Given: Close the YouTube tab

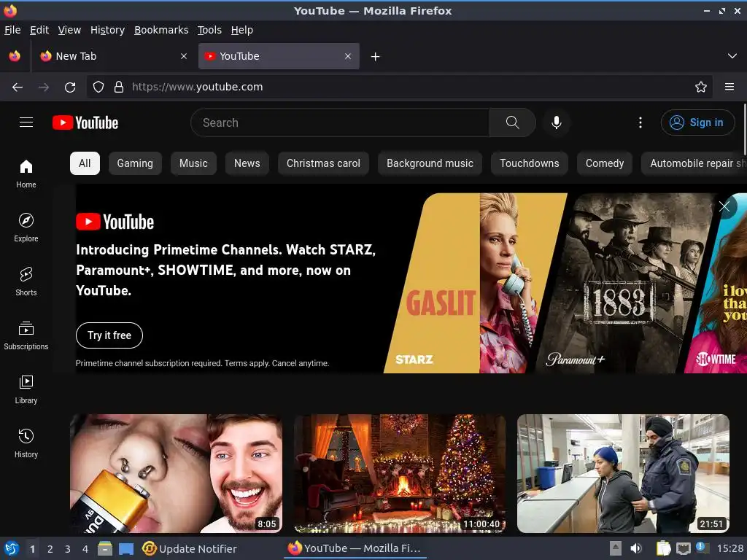Looking at the screenshot, I should point(348,56).
